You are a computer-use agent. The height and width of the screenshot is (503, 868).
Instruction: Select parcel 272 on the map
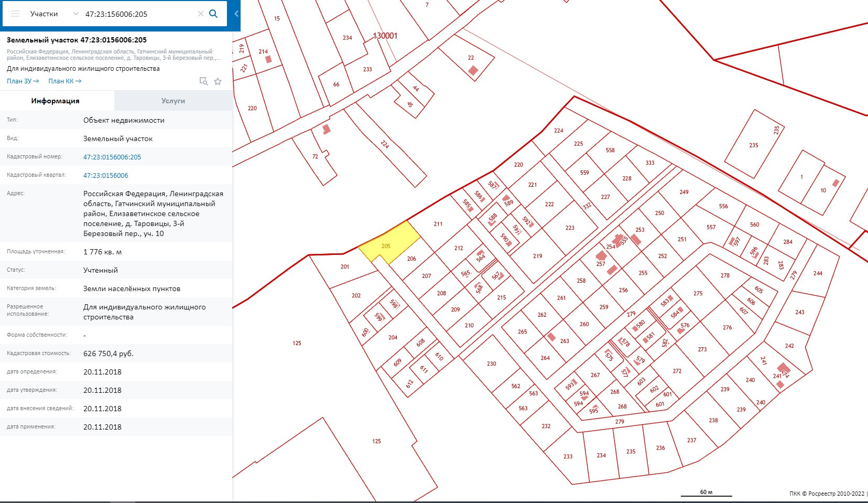[x=677, y=371]
